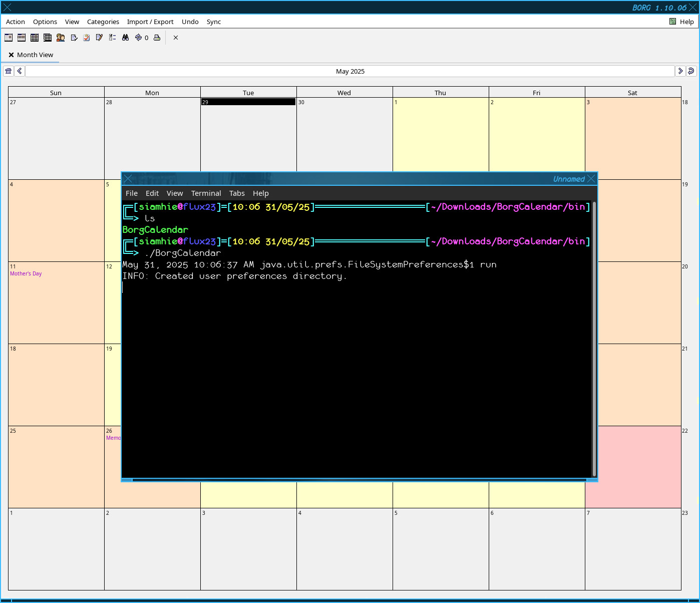Open the Categories menu
Screen dimensions: 700x603
coord(103,22)
